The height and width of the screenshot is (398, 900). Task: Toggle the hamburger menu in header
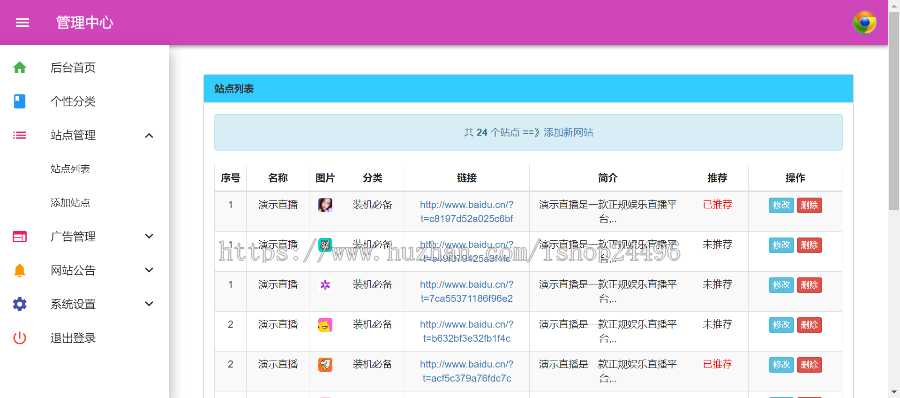click(22, 22)
